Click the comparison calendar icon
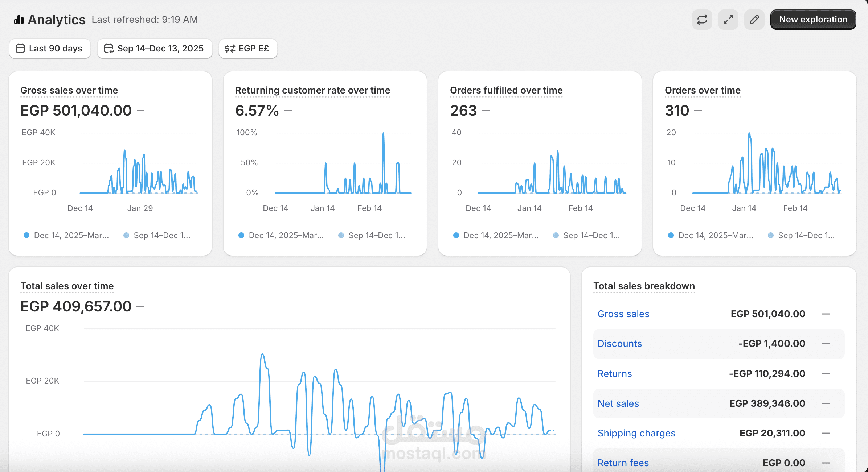The width and height of the screenshot is (868, 472). pyautogui.click(x=108, y=49)
